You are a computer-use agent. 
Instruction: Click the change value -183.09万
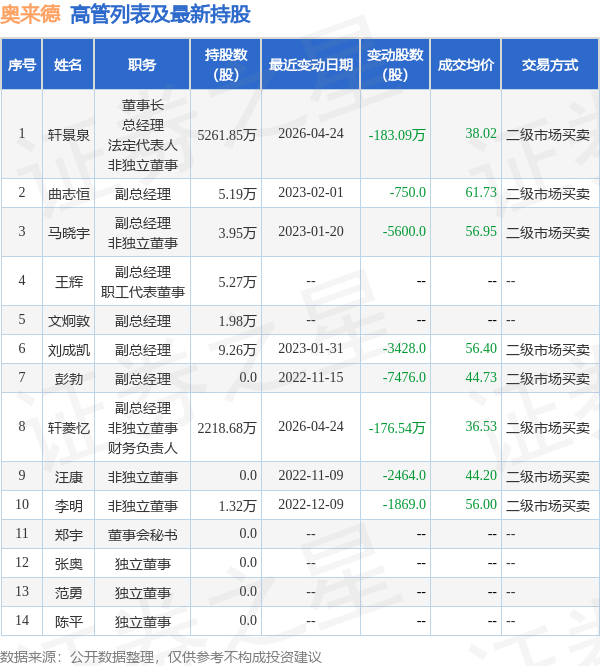[x=397, y=135]
